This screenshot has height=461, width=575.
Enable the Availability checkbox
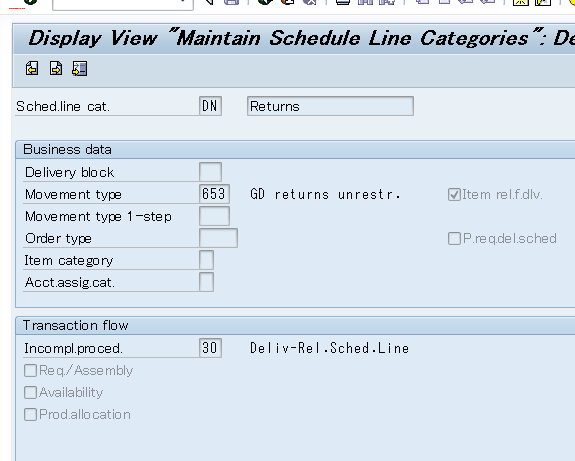click(30, 392)
